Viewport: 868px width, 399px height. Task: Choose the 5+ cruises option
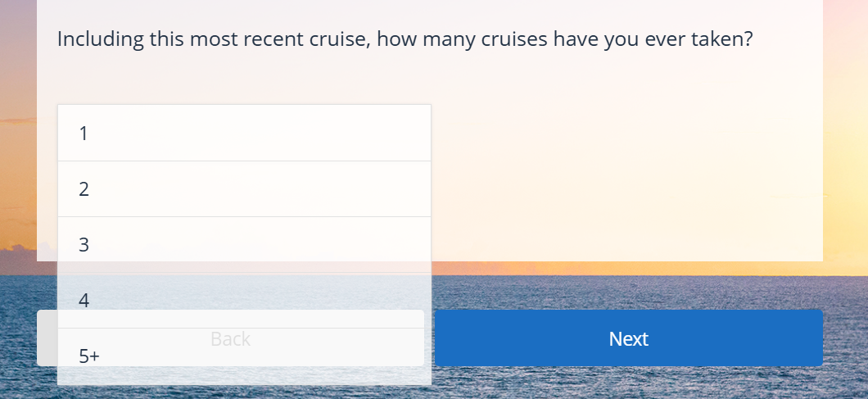[x=244, y=356]
